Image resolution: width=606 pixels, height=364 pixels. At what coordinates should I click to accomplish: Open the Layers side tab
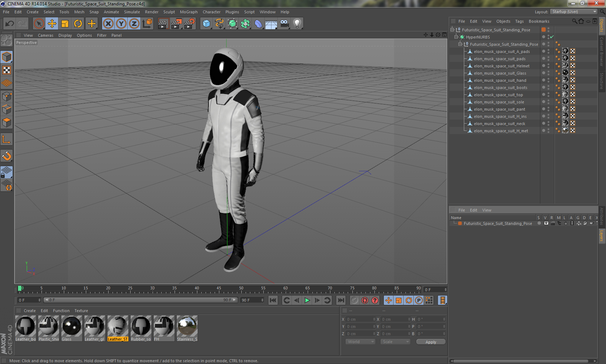[x=602, y=236]
